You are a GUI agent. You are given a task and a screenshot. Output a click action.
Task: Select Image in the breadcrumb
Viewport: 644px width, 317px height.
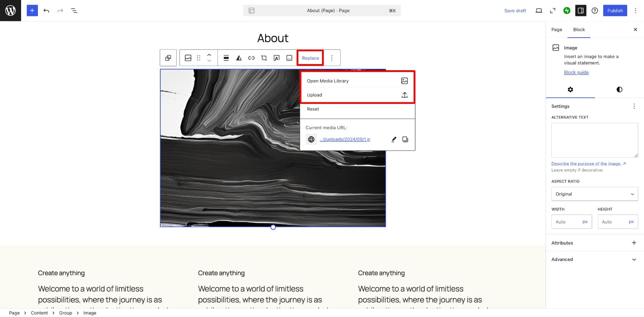[90, 313]
